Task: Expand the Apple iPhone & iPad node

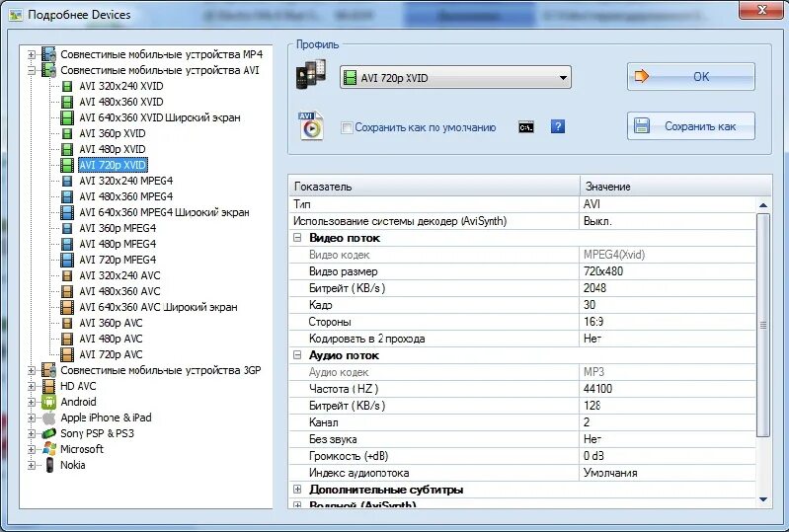Action: click(x=32, y=418)
